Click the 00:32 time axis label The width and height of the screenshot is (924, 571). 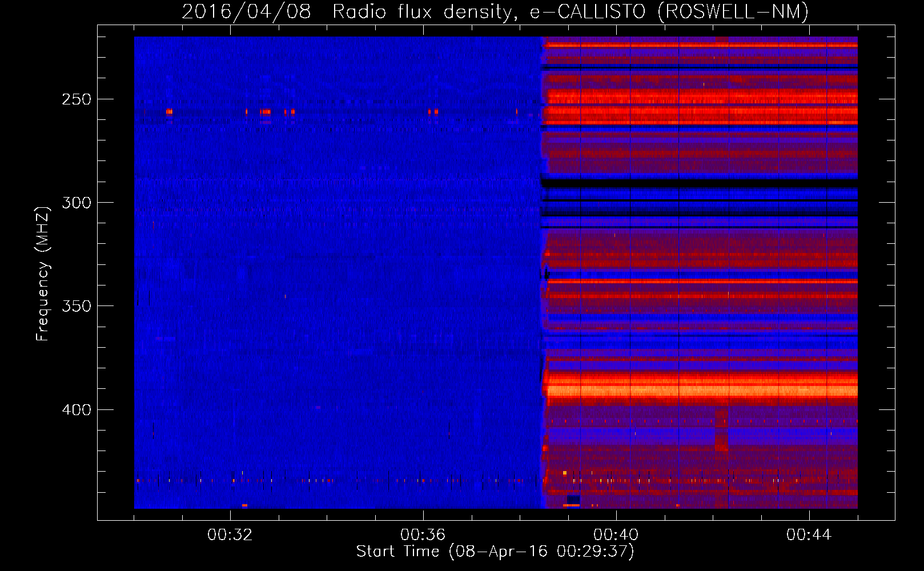coord(230,535)
